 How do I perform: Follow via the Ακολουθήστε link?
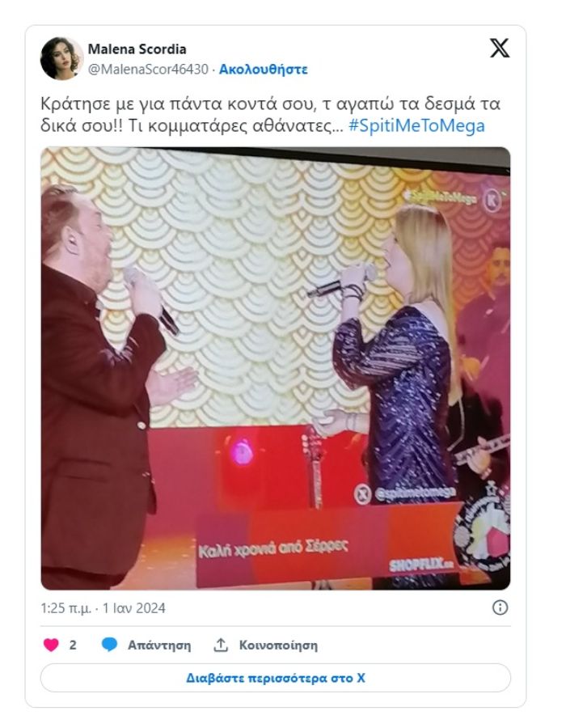263,70
